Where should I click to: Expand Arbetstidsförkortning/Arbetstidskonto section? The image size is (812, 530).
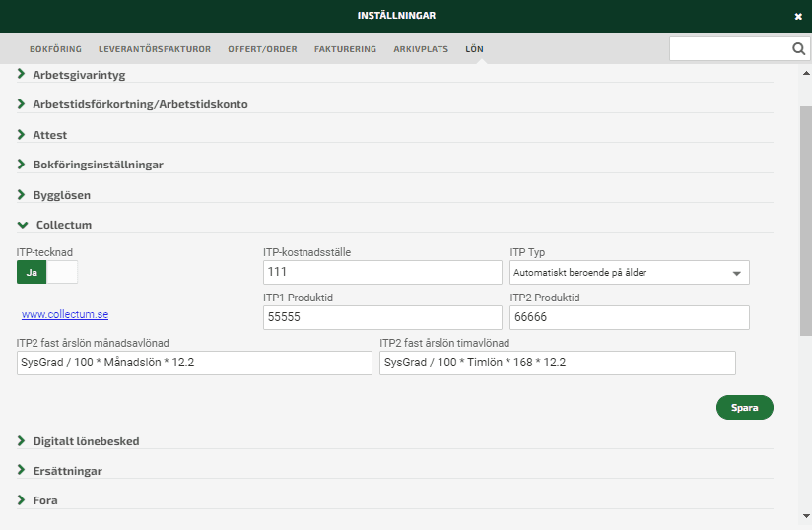[140, 104]
